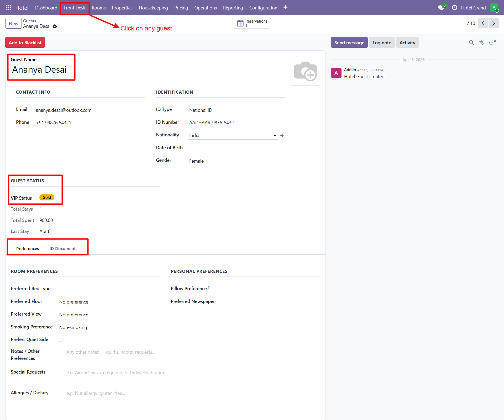Viewport: 504px width, 420px height.
Task: Switch to ID Documents tab
Action: (63, 248)
